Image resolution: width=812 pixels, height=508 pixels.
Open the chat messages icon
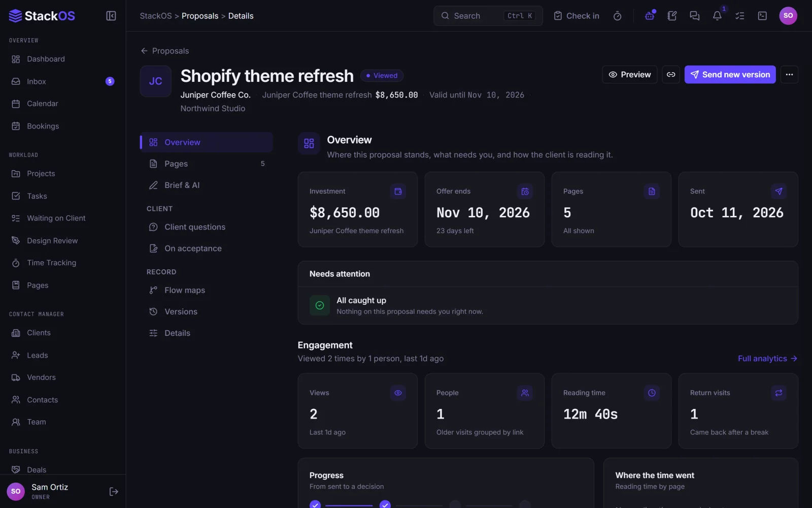click(x=694, y=16)
